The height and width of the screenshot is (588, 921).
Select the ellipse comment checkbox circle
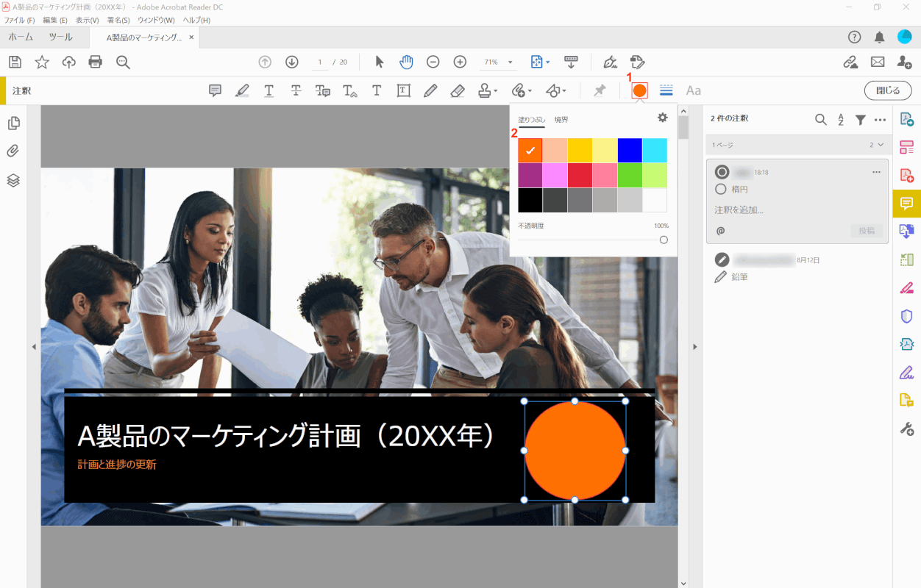click(x=721, y=189)
